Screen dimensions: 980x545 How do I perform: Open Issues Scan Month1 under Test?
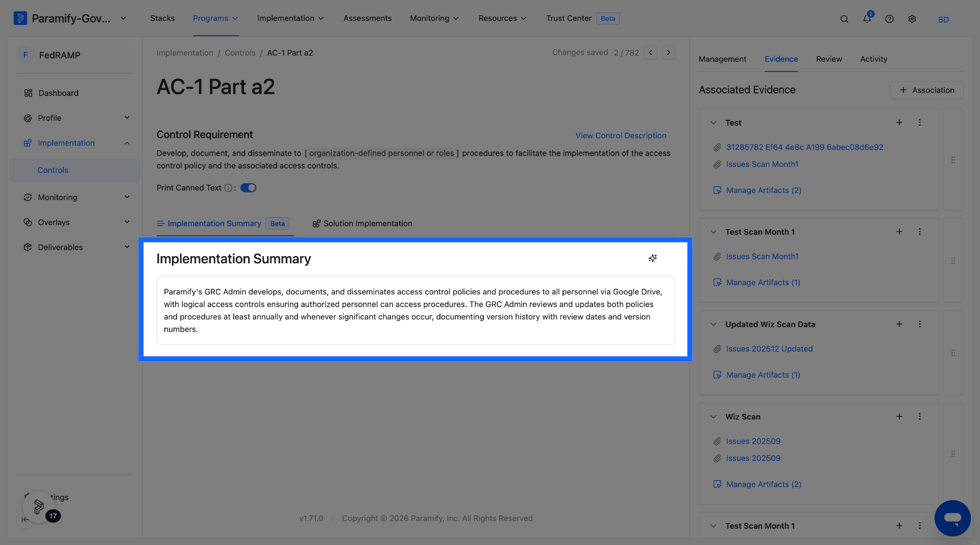(x=762, y=164)
